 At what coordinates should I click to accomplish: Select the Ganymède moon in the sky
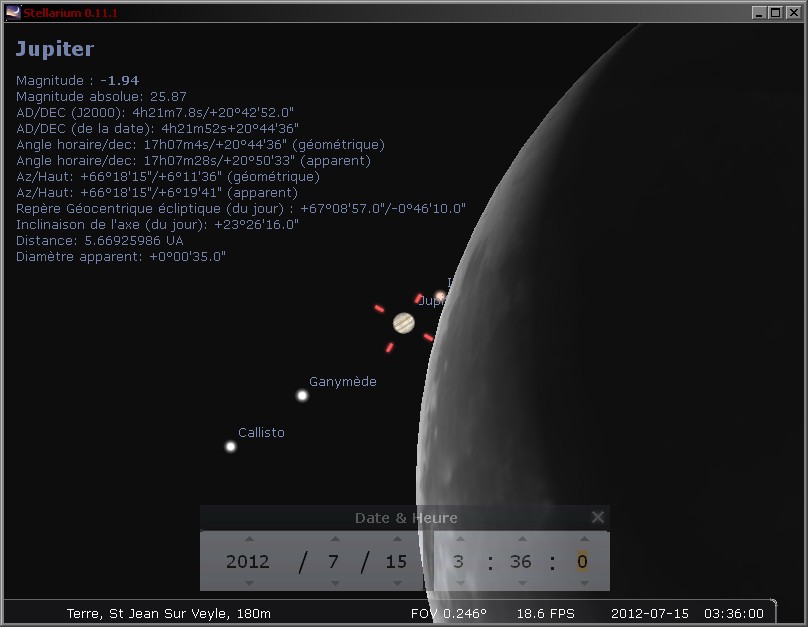tap(302, 395)
